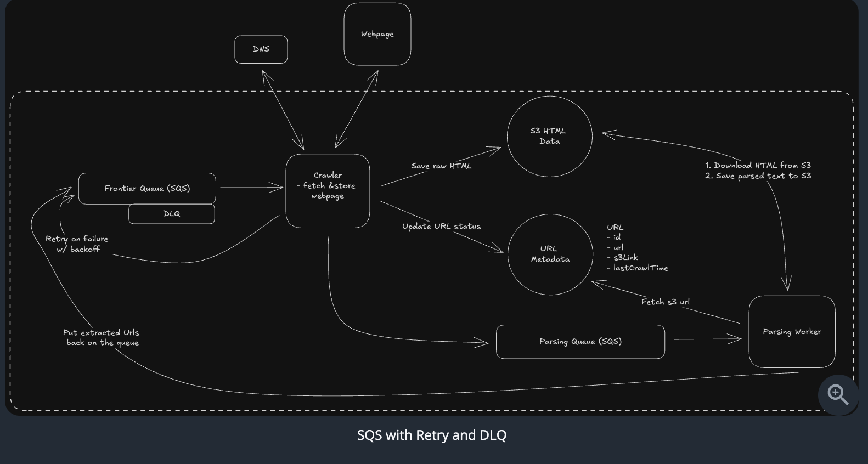The width and height of the screenshot is (868, 464).
Task: Click the "Retry on failure w/ backoff" label
Action: coord(77,244)
